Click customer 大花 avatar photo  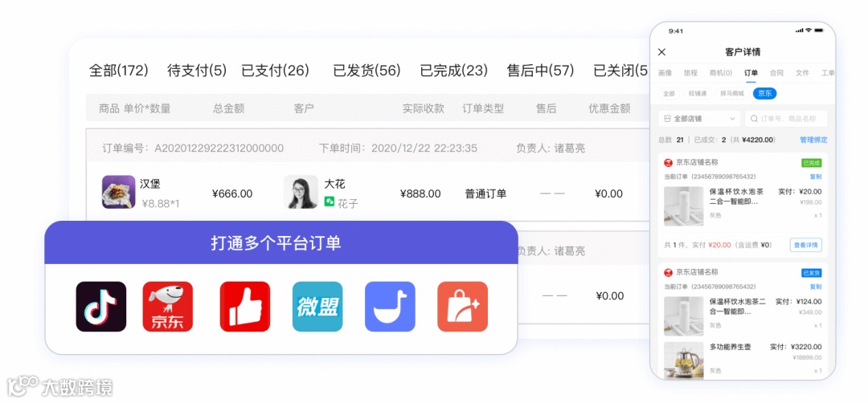pos(301,192)
